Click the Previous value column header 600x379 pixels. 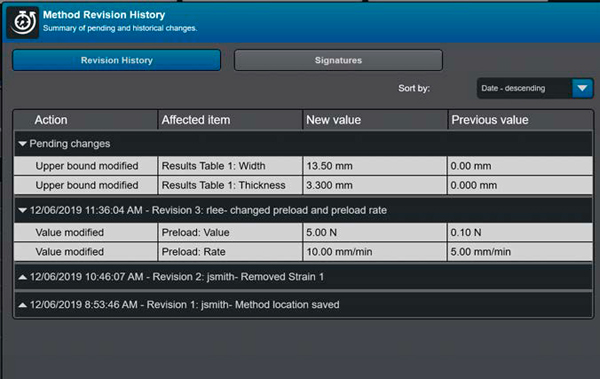click(520, 120)
